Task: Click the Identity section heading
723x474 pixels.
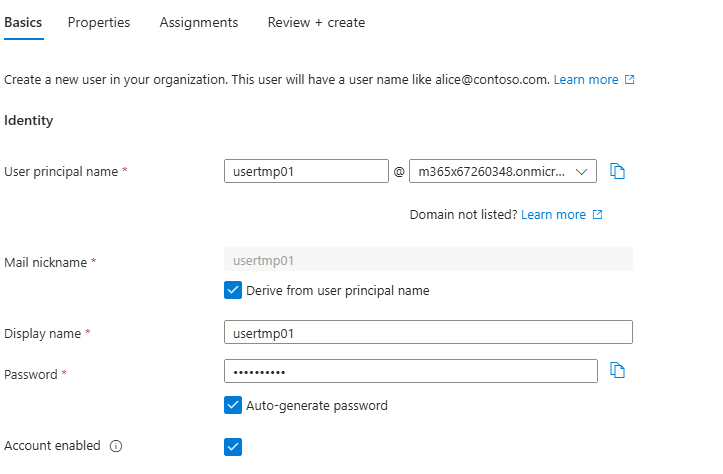Action: (x=29, y=120)
